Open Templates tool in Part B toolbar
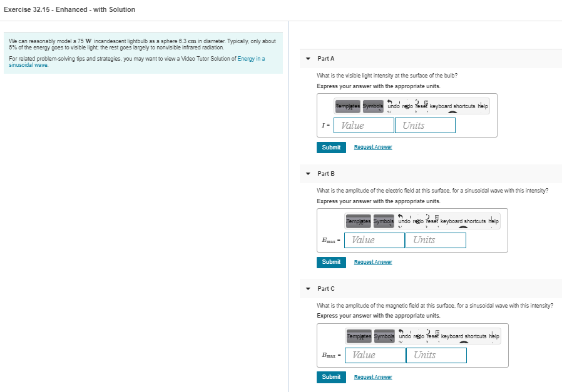Image resolution: width=562 pixels, height=392 pixels. (x=359, y=221)
